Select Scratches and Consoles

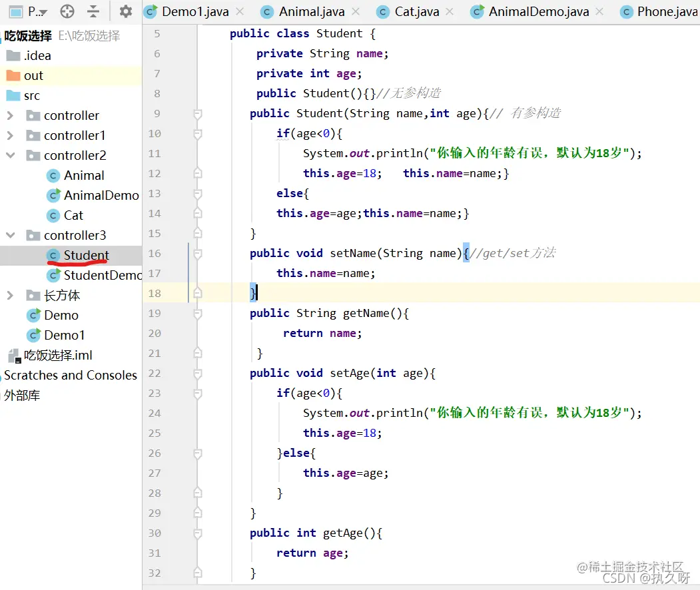70,375
